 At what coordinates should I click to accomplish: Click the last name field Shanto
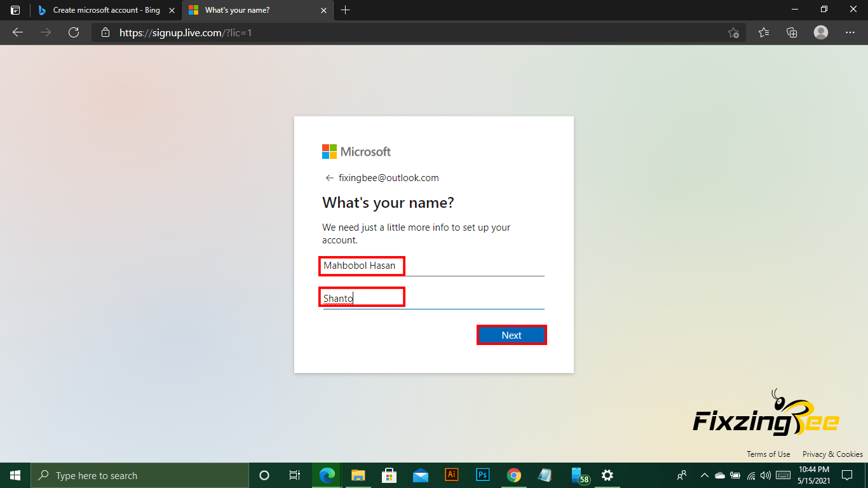pos(432,298)
